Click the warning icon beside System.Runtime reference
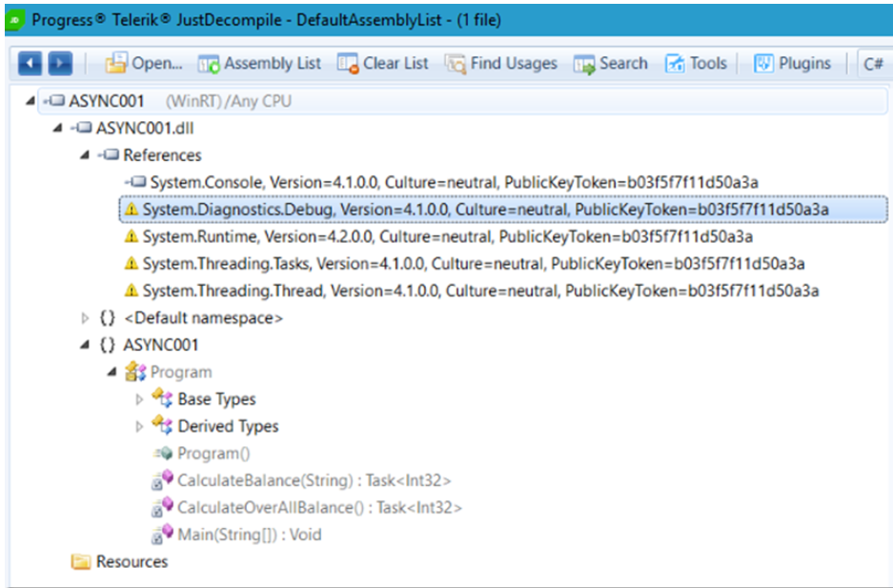 click(x=131, y=236)
